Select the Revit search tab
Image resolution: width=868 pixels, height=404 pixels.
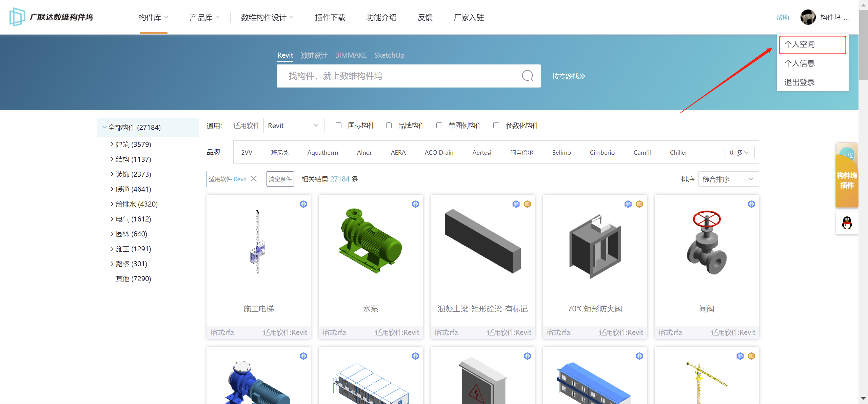285,55
